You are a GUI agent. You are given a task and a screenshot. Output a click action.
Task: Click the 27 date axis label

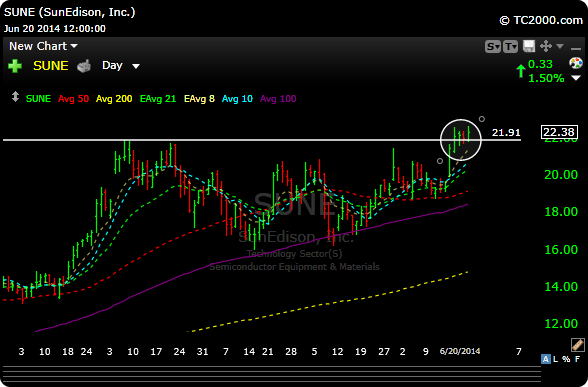point(384,352)
